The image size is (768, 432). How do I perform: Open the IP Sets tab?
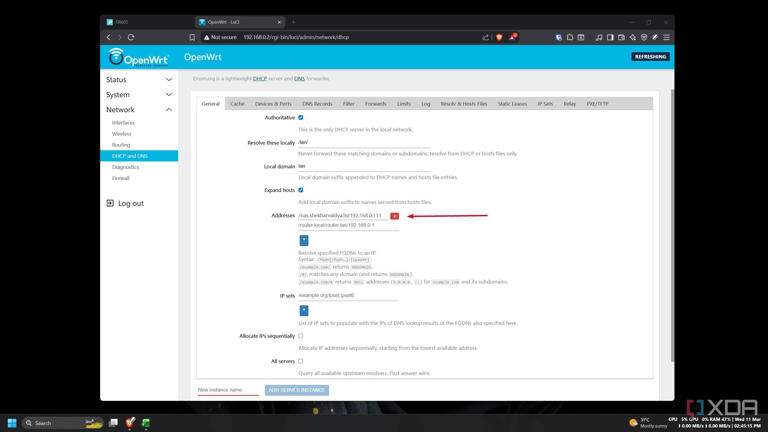545,104
